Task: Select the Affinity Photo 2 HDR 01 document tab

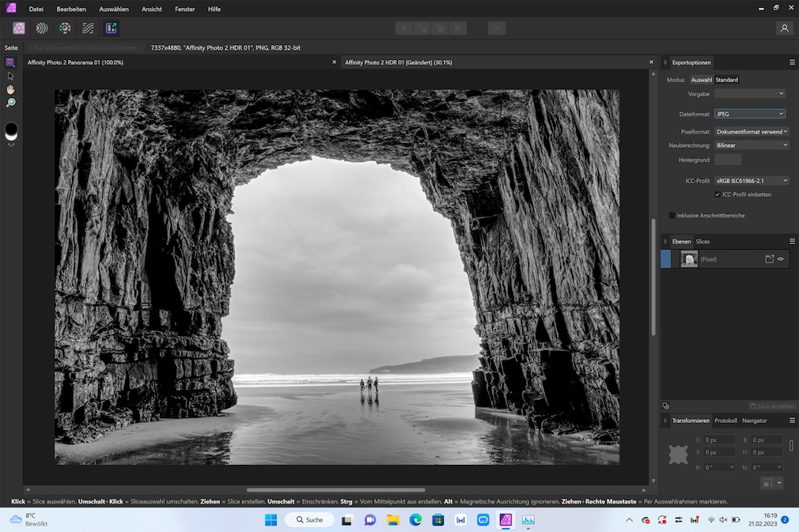Action: [x=399, y=62]
